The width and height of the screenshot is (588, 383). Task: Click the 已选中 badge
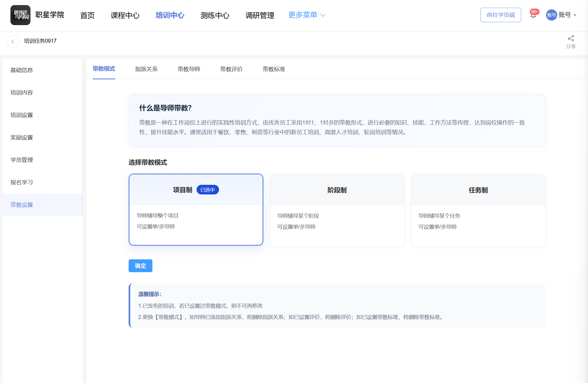(208, 190)
